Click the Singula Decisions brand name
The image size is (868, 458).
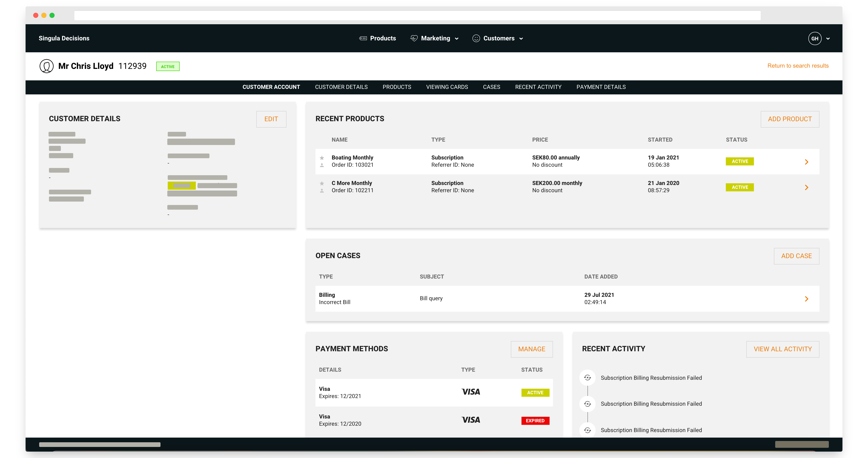(x=64, y=38)
